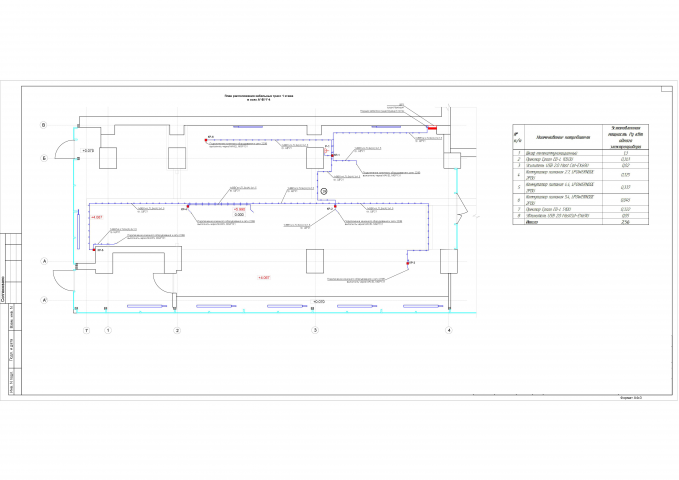Click elevation mark "+0.070" near bottom wall
The width and height of the screenshot is (679, 480).
319,302
